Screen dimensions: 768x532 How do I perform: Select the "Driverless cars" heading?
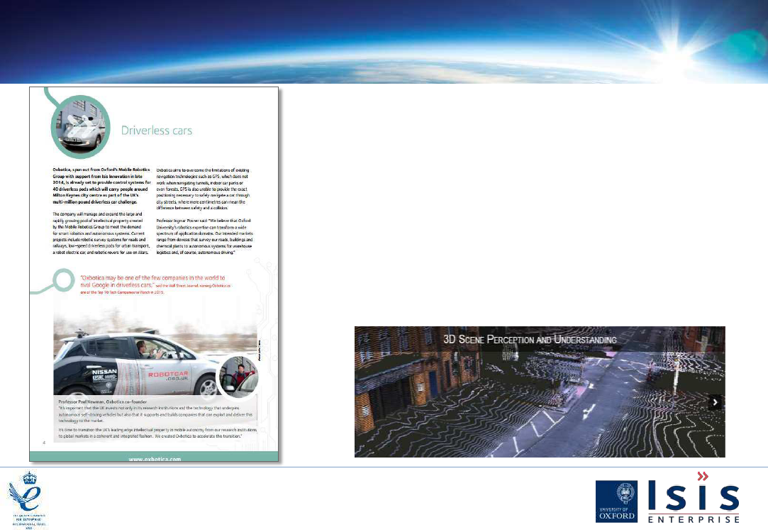click(x=157, y=131)
